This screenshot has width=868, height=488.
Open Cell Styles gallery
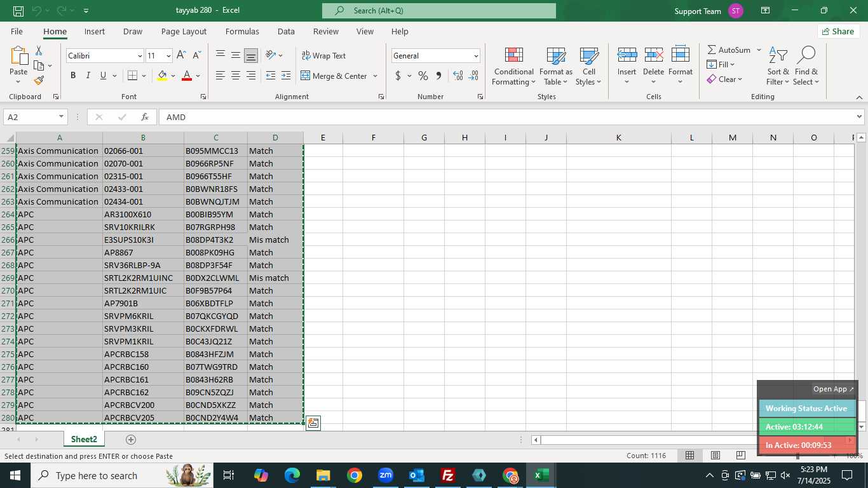tap(588, 66)
